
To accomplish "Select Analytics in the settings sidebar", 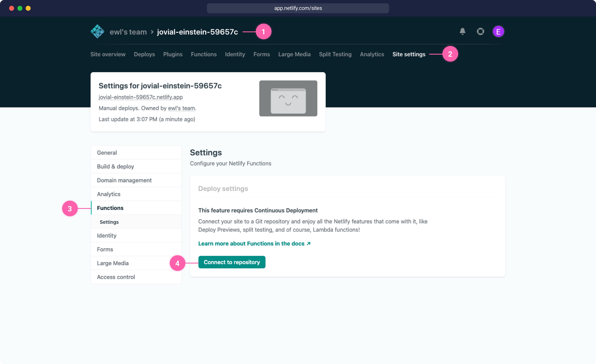I will click(136, 194).
